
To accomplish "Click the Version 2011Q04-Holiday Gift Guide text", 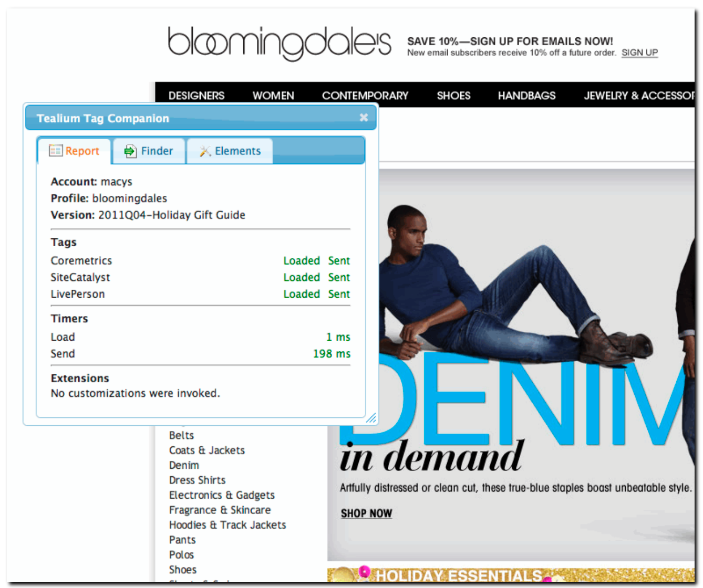I will [x=148, y=215].
